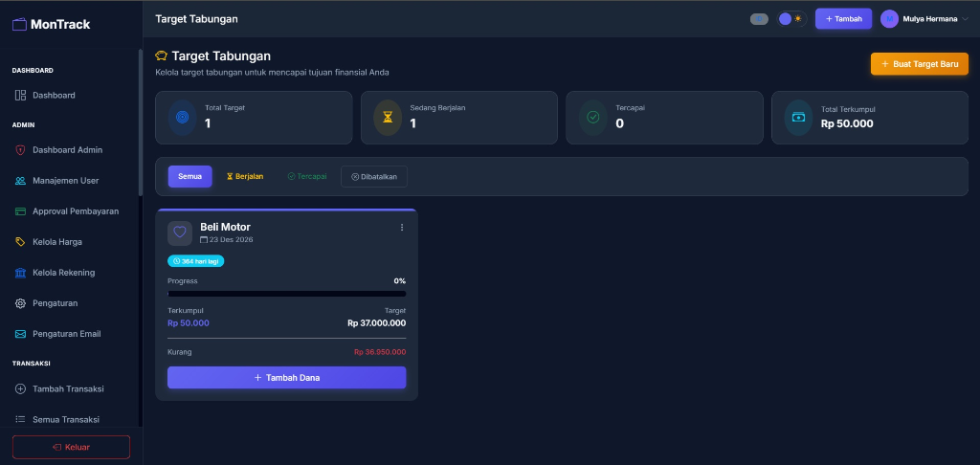Click the Buat Target Baru button
Viewport: 980px width, 465px height.
[x=919, y=64]
